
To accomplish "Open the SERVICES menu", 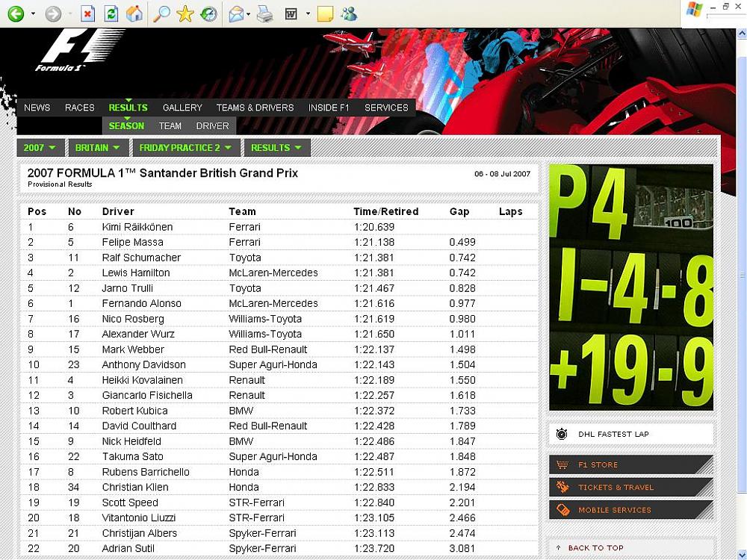I will pos(386,108).
